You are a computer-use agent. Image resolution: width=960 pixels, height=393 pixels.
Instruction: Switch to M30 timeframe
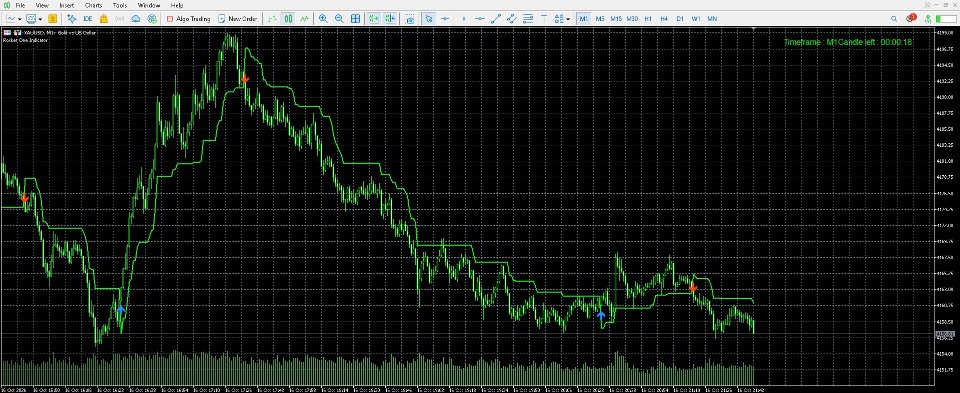(632, 18)
